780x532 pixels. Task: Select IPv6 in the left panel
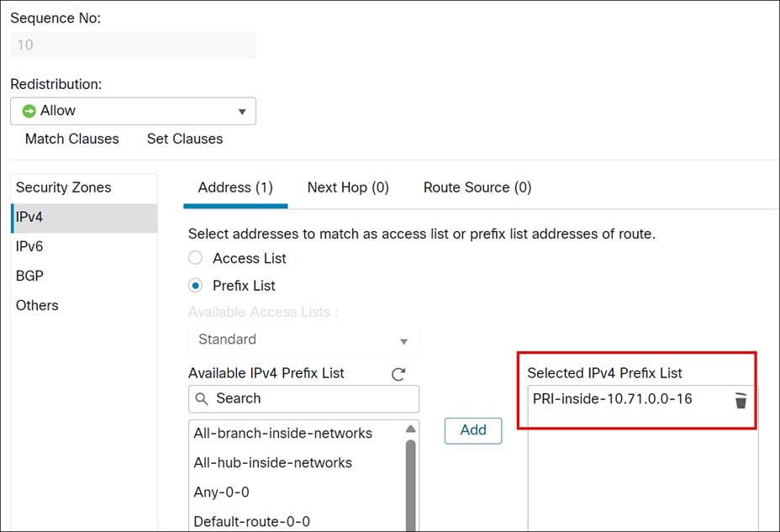click(x=29, y=246)
